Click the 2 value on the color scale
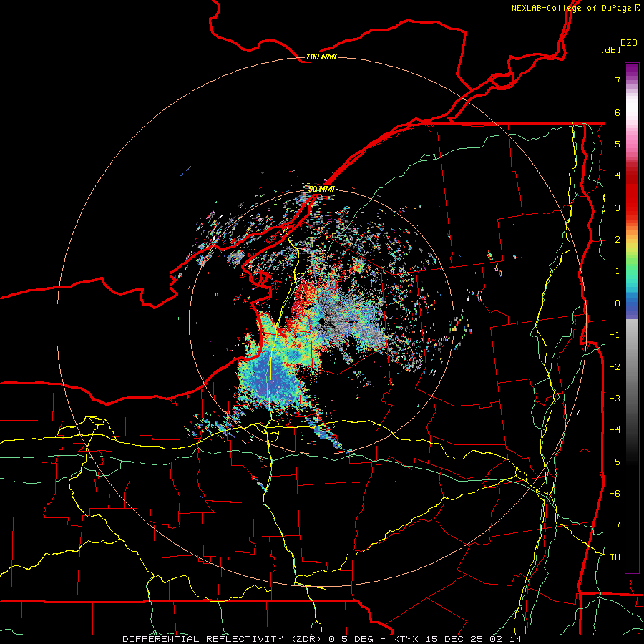 [618, 240]
